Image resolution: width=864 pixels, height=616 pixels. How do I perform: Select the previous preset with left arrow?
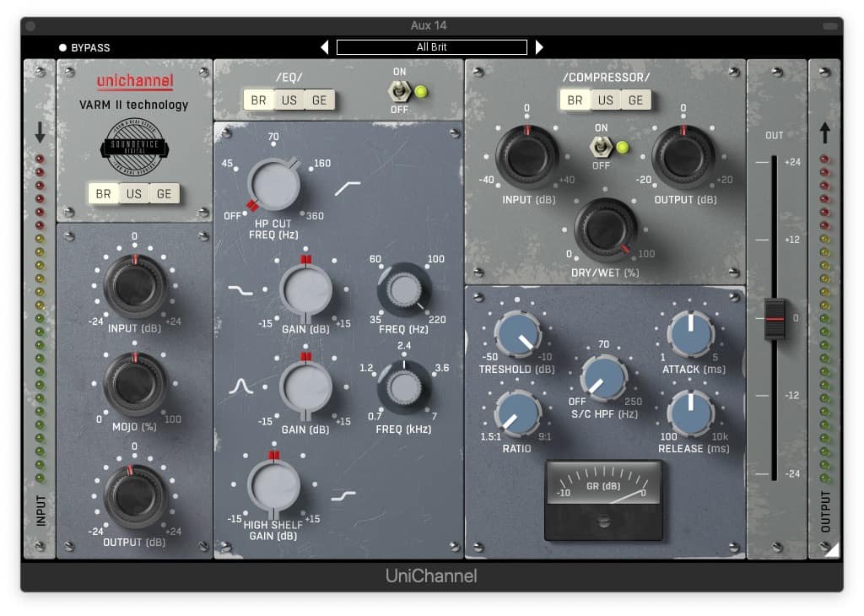[325, 47]
